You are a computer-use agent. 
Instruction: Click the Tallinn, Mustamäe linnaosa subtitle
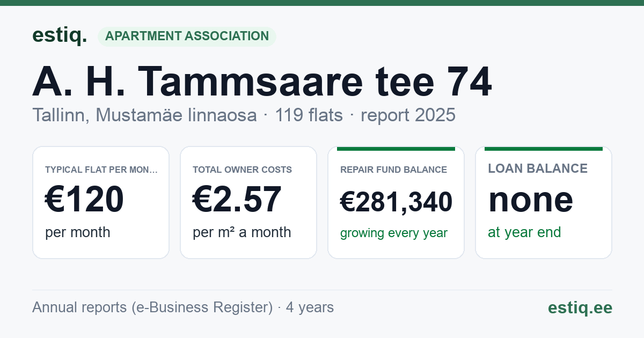coord(144,115)
